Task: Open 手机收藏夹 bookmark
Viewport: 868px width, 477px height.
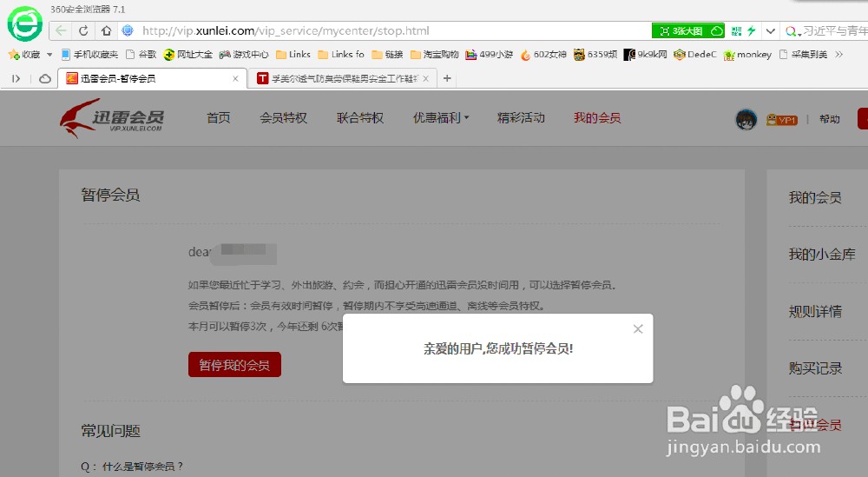Action: click(x=89, y=54)
